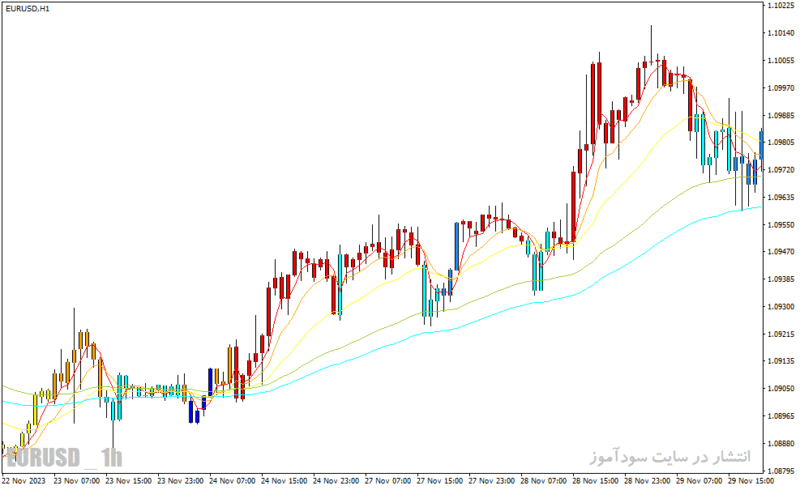
Task: Click the 24 Nov 07:00 time label
Action: pyautogui.click(x=232, y=481)
